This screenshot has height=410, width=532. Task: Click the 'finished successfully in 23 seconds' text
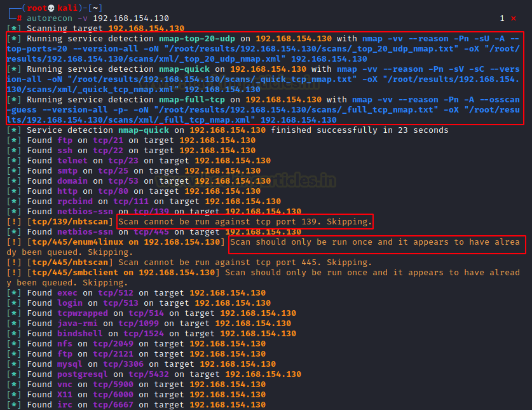pos(360,130)
